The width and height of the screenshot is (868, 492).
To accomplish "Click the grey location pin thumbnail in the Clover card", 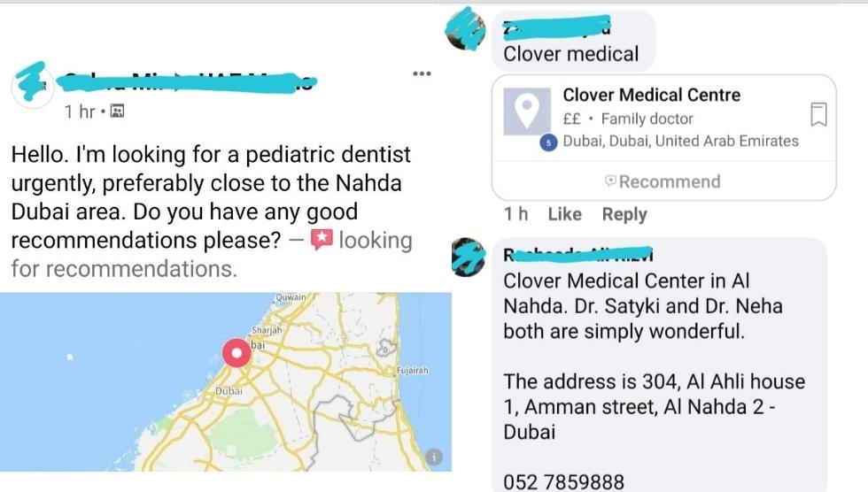I will click(529, 111).
